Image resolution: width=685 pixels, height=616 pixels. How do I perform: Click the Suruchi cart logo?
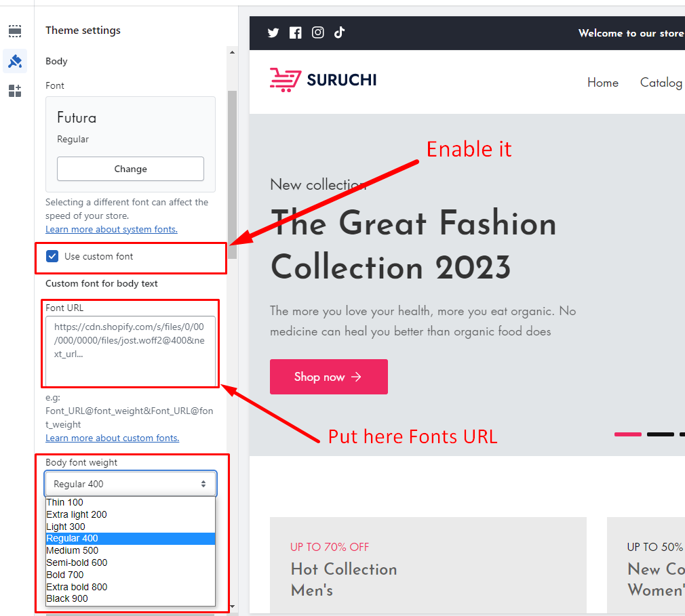tap(323, 80)
